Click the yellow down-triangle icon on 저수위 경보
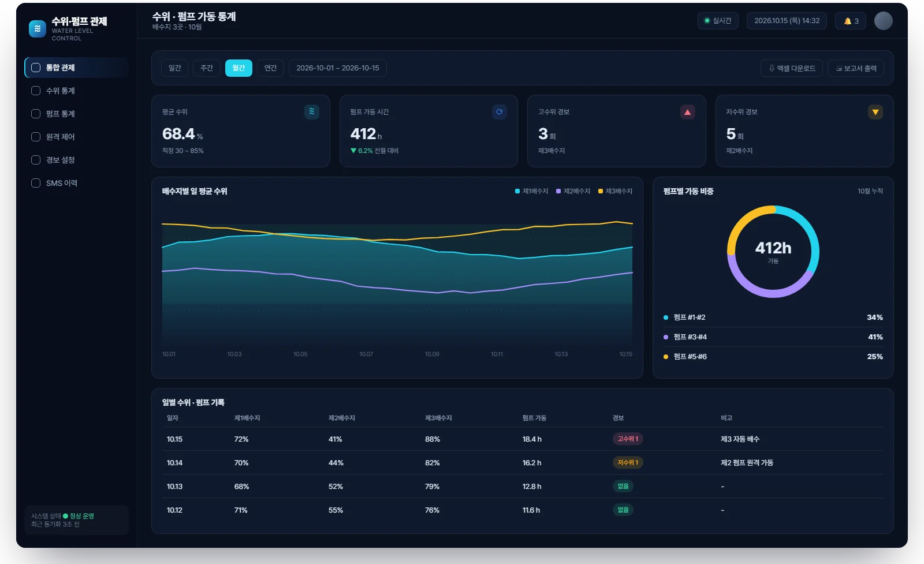The image size is (924, 564). [x=875, y=112]
